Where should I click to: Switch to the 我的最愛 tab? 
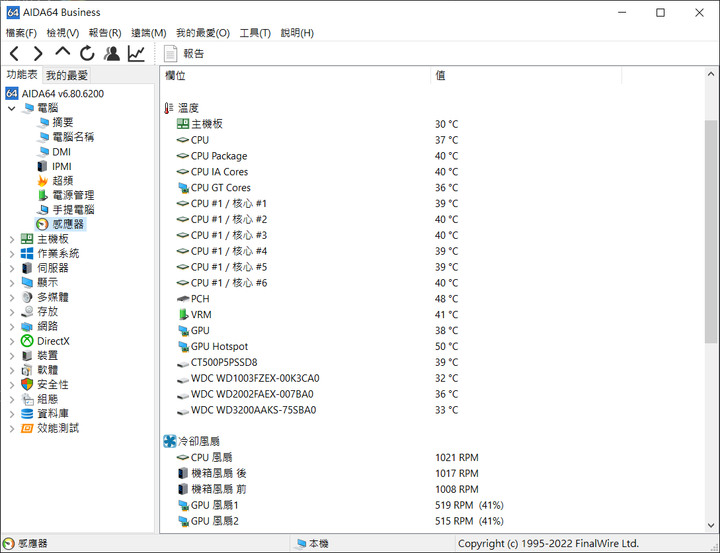click(x=67, y=75)
